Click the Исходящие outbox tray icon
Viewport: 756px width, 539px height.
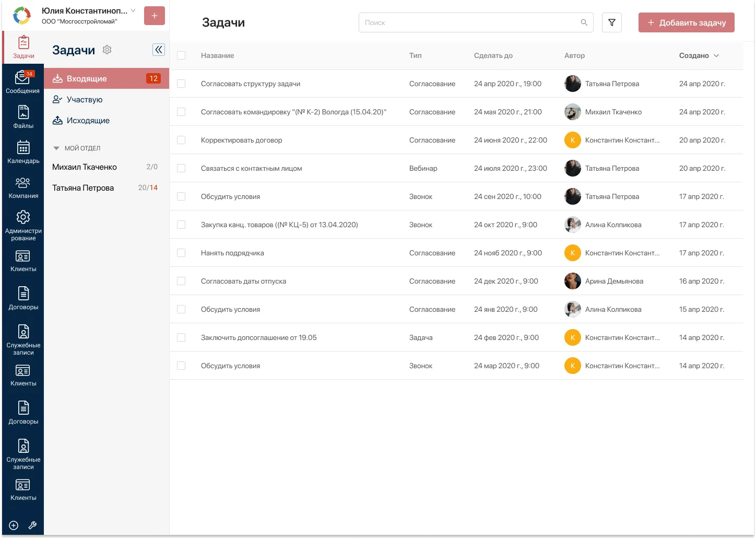click(57, 120)
